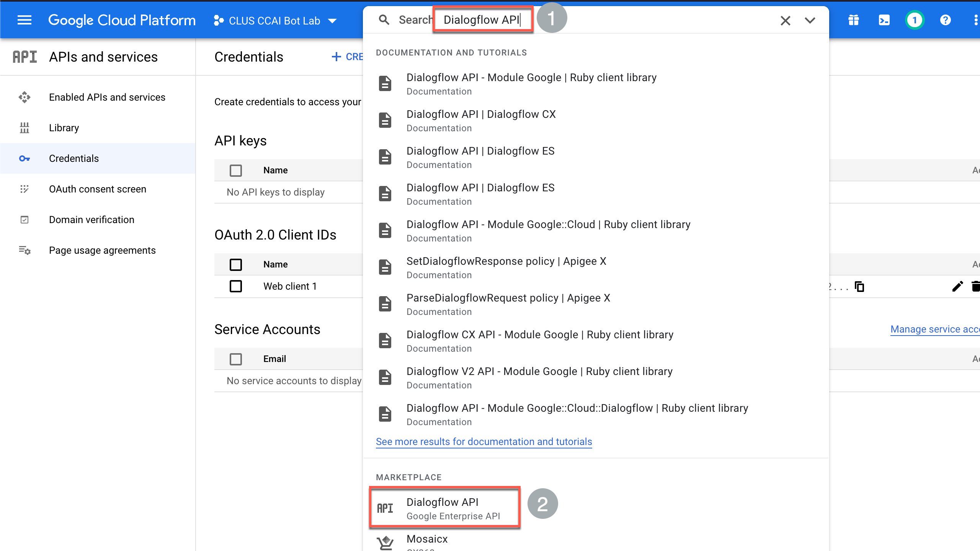Click the help question mark icon
This screenshot has width=980, height=551.
(x=945, y=20)
